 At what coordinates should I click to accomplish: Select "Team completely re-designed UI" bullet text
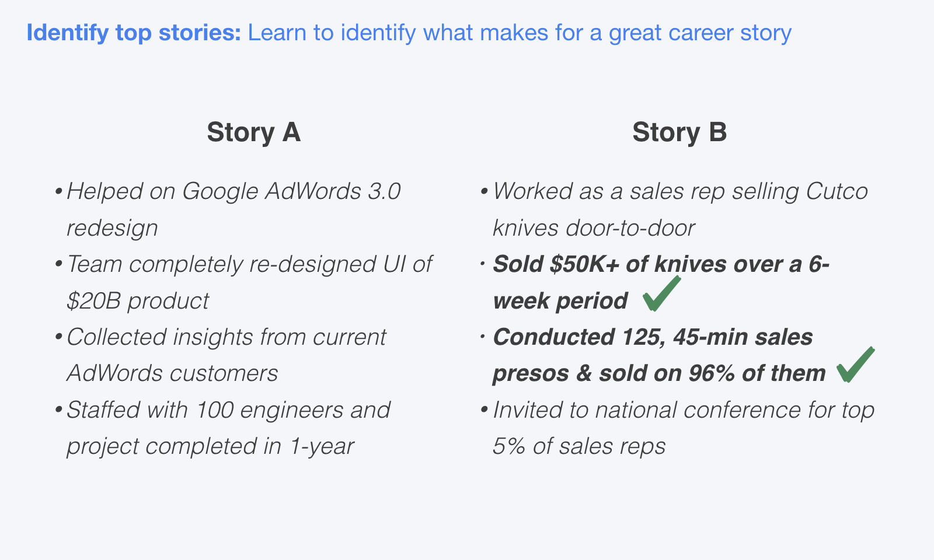[249, 264]
